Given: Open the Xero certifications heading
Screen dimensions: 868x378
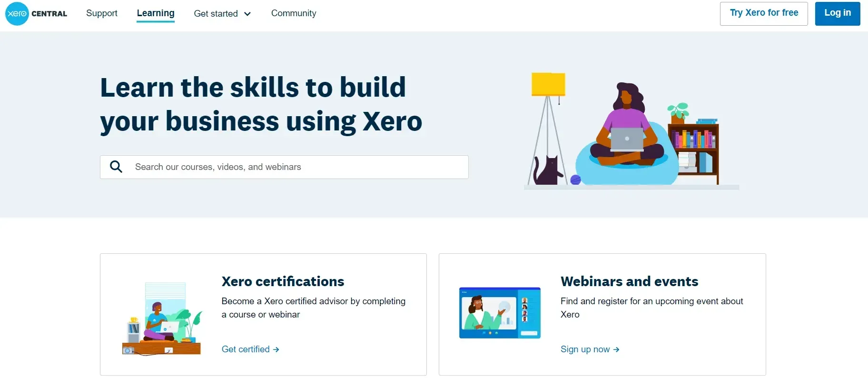Looking at the screenshot, I should coord(283,281).
